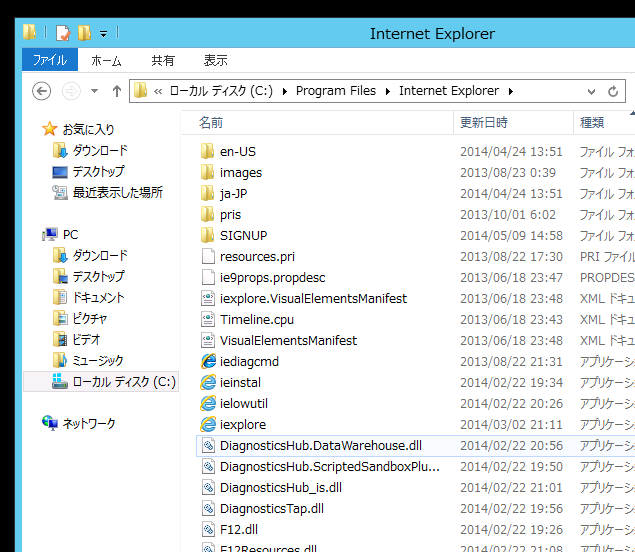Viewport: 635px width, 552px height.
Task: Open the address bar history dropdown
Action: point(591,92)
